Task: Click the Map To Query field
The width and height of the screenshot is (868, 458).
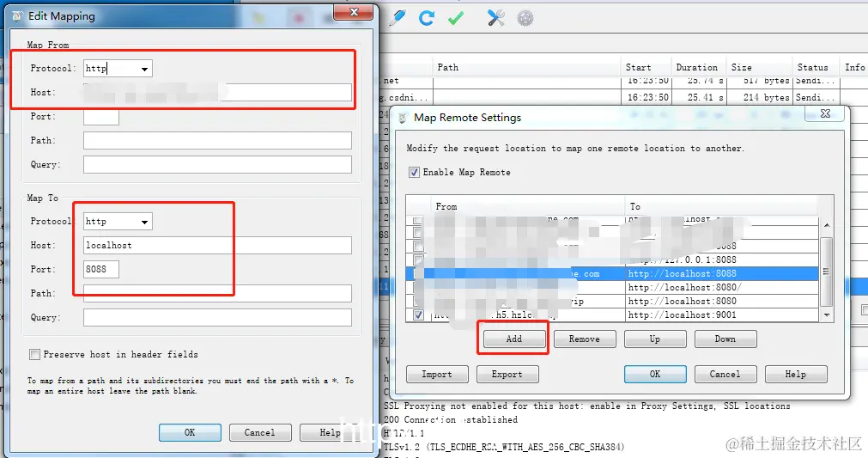Action: (217, 317)
